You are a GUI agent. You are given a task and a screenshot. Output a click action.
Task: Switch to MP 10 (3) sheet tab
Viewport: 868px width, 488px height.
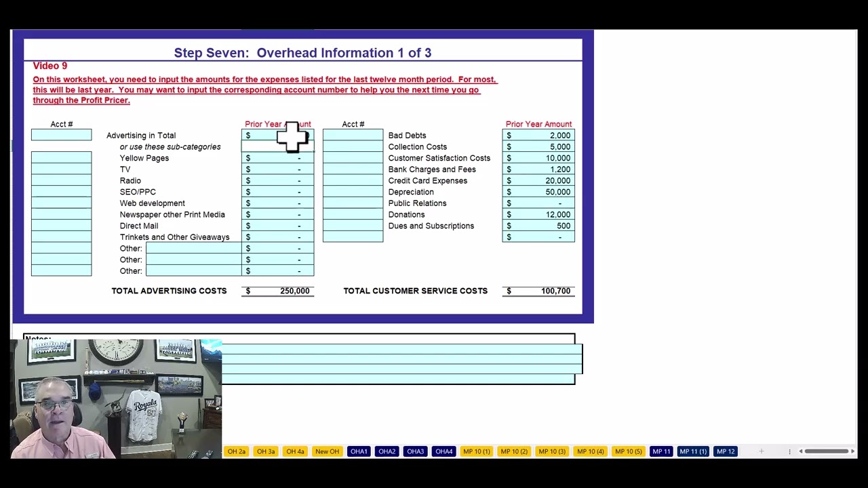pyautogui.click(x=552, y=451)
